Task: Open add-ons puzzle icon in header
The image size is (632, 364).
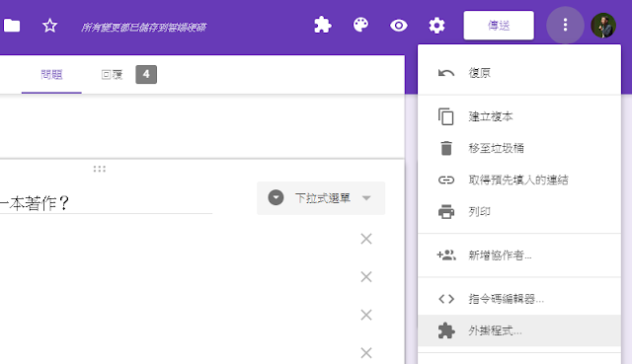Action: click(x=323, y=26)
